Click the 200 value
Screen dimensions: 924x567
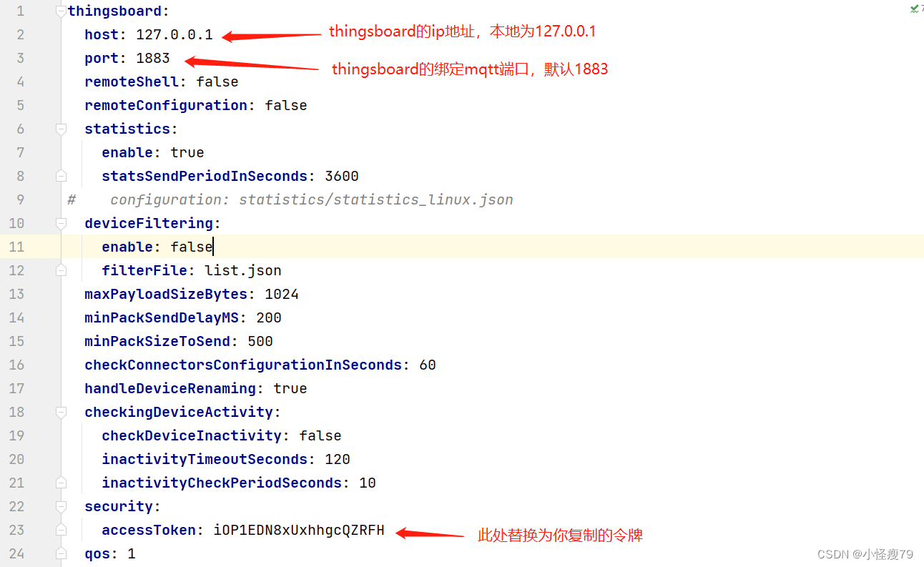point(269,318)
